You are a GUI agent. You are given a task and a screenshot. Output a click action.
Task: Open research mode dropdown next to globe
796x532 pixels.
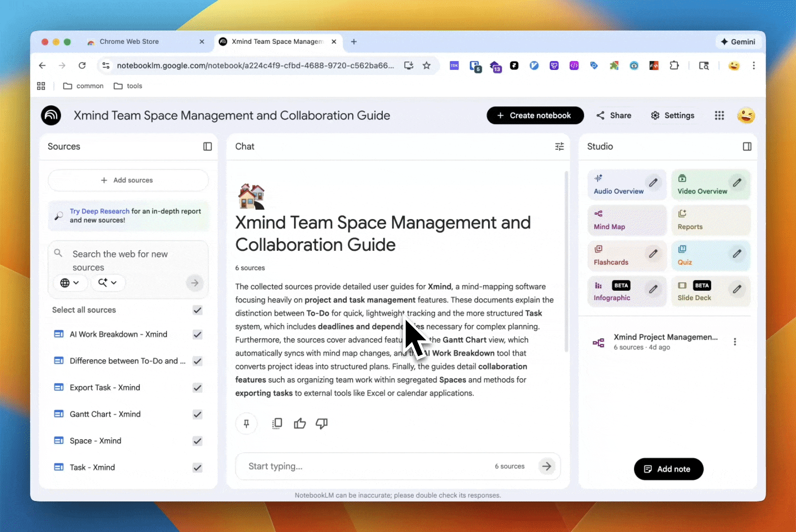coord(107,283)
